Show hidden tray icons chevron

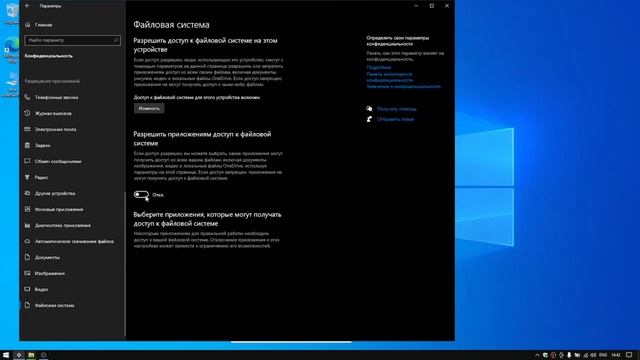tap(537, 355)
